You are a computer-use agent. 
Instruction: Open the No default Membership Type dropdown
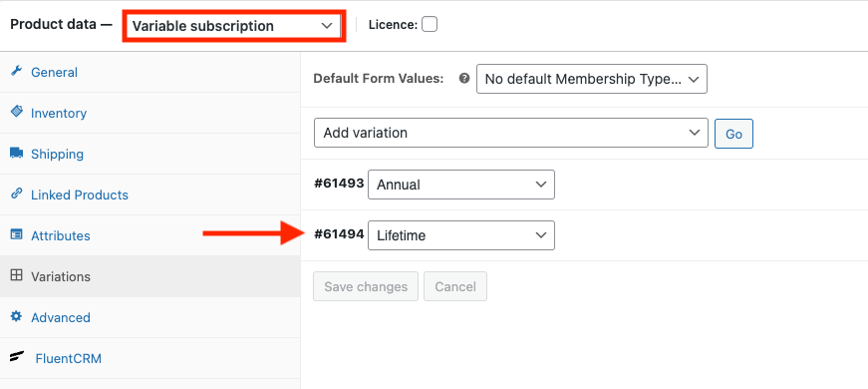pos(592,79)
